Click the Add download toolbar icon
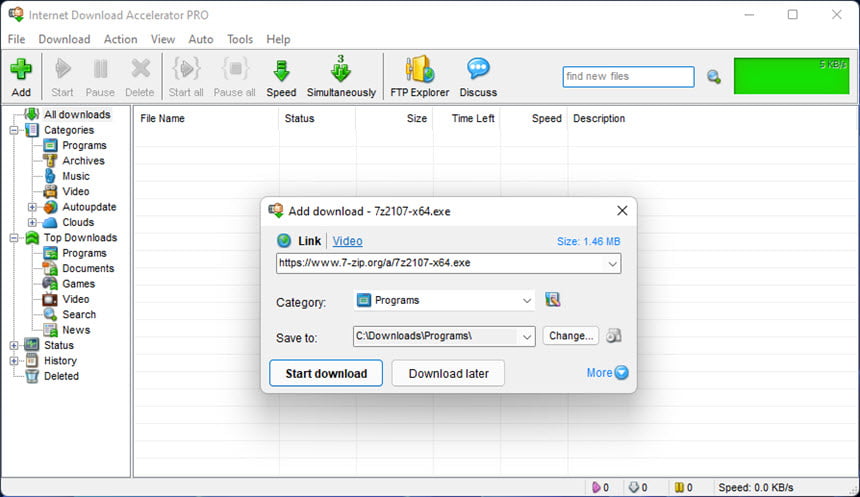The width and height of the screenshot is (860, 497). coord(21,69)
